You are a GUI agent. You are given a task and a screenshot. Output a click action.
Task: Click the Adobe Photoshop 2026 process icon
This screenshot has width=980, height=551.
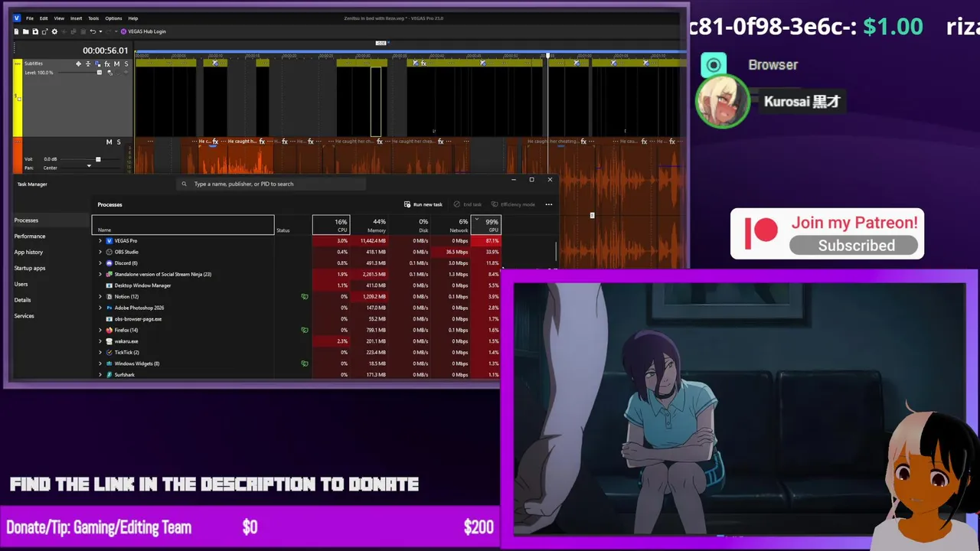(x=109, y=308)
